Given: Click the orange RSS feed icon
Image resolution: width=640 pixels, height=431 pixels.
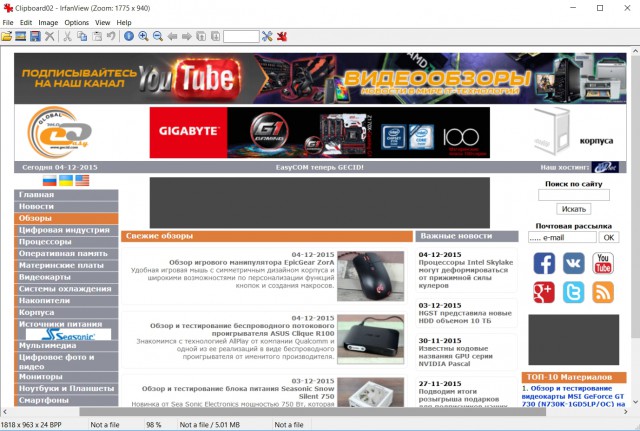Looking at the screenshot, I should (x=603, y=292).
